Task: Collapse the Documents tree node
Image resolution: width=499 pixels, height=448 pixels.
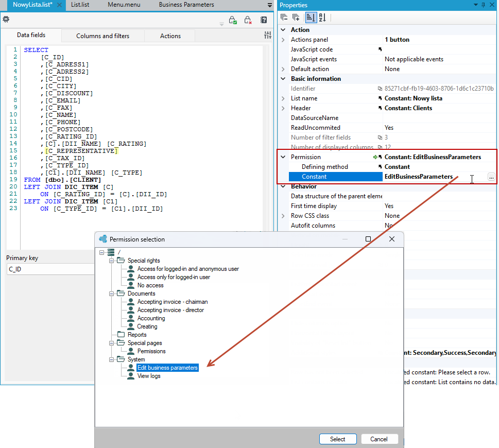Action: click(x=111, y=294)
